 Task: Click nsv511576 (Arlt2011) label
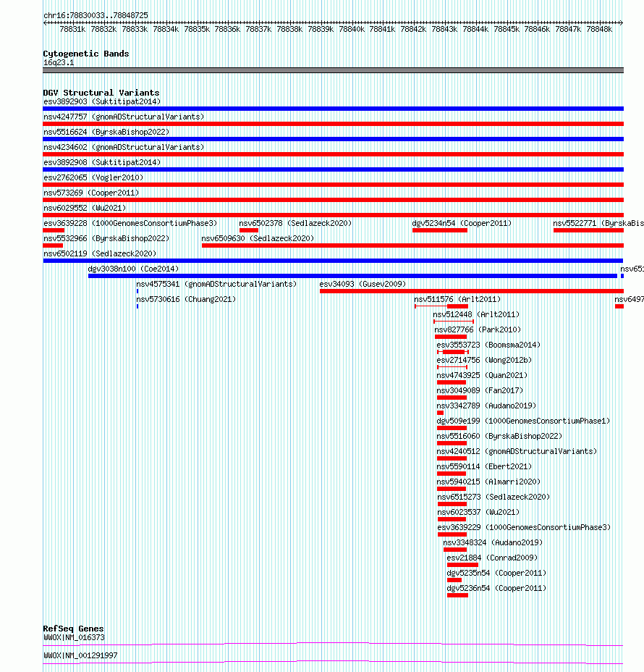457,299
